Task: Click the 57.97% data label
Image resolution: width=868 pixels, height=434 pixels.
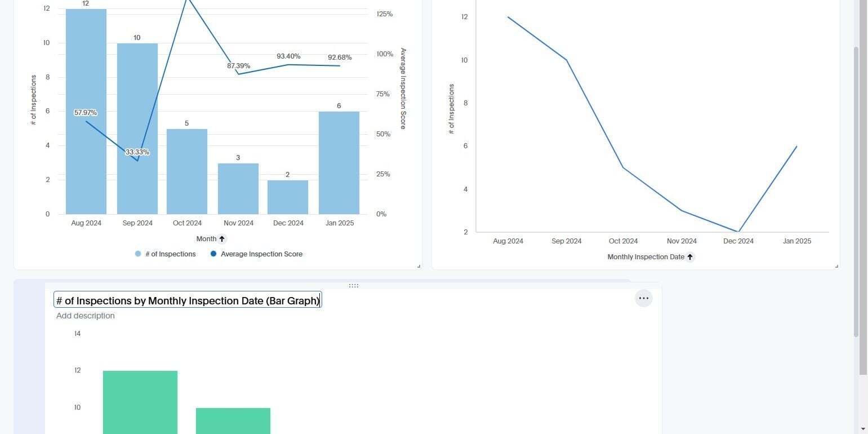Action: pos(86,113)
